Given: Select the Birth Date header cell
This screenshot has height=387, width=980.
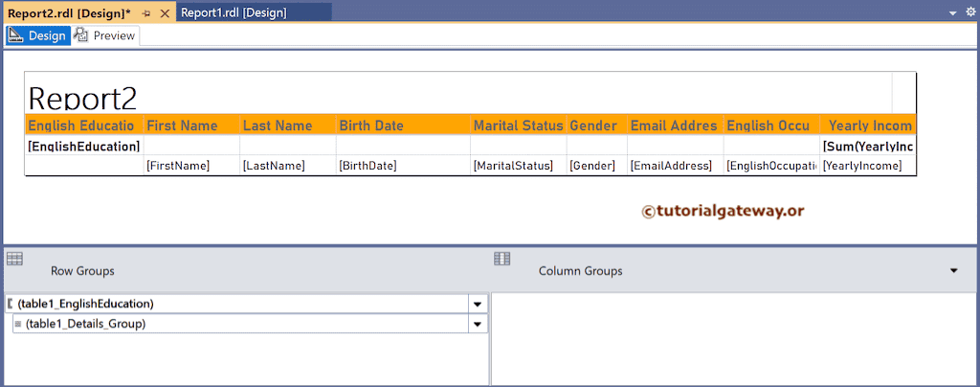Looking at the screenshot, I should click(x=403, y=125).
